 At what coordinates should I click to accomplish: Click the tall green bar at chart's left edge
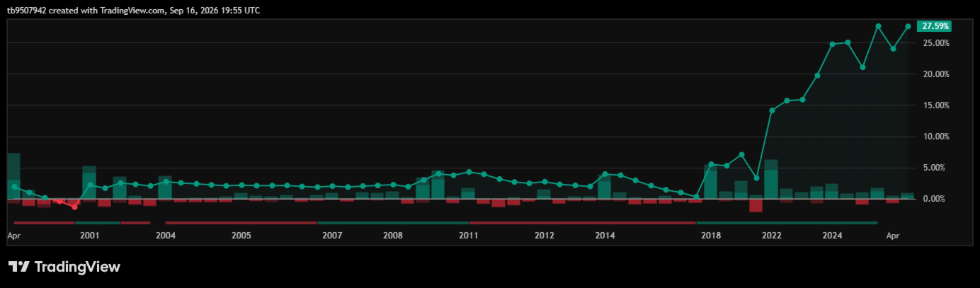(13, 175)
